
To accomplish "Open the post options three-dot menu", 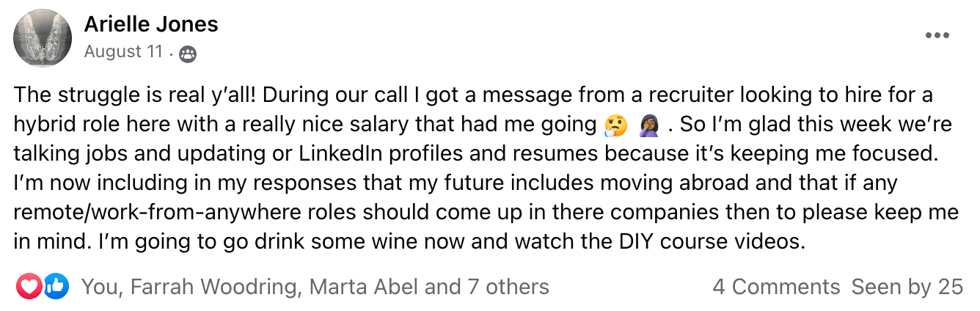I will pyautogui.click(x=937, y=35).
